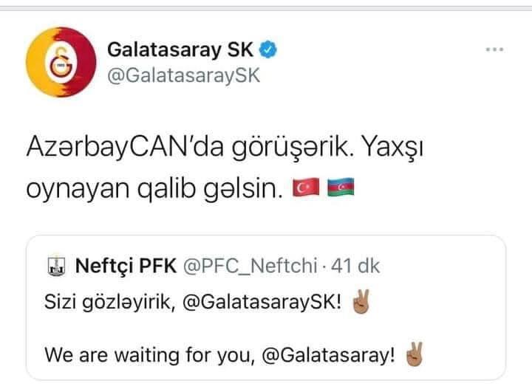Click the Neftçi PFK display name
The height and width of the screenshot is (392, 532).
tap(126, 266)
